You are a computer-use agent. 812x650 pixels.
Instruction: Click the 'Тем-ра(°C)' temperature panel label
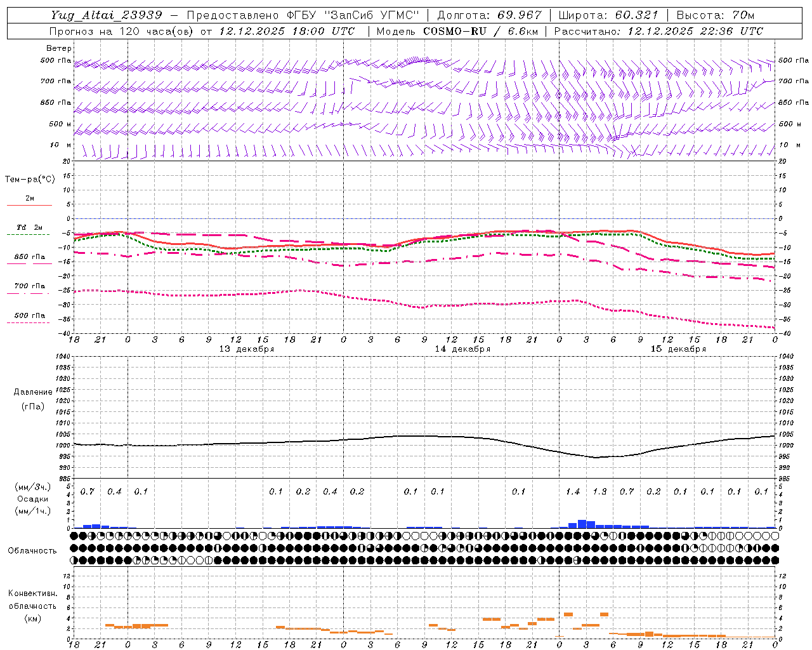pyautogui.click(x=30, y=180)
